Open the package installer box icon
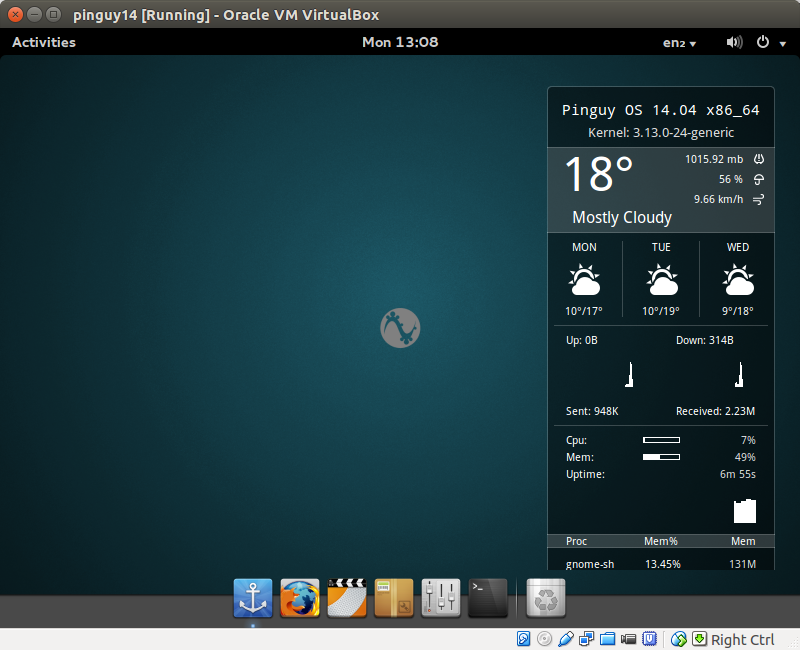This screenshot has width=800, height=650. point(394,598)
